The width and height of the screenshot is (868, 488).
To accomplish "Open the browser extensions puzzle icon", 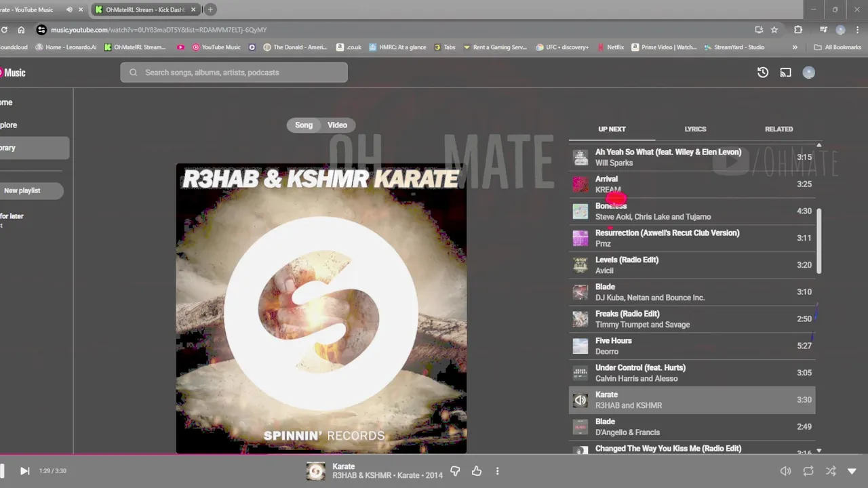I will tap(798, 30).
